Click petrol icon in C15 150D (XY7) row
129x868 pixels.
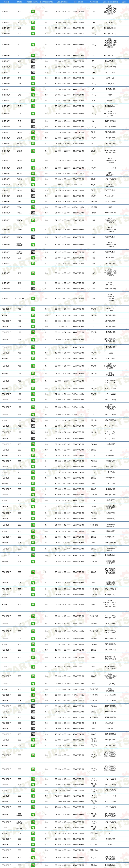pos(33,100)
